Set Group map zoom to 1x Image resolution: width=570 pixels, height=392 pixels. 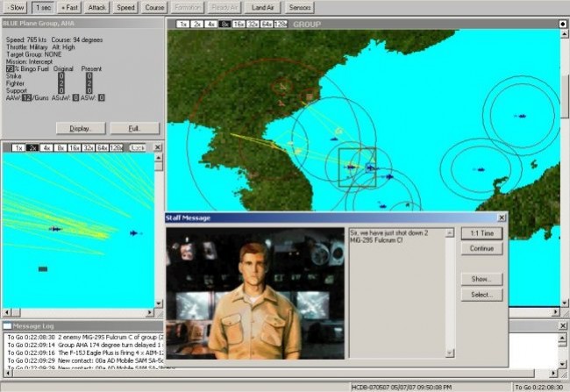click(x=183, y=25)
